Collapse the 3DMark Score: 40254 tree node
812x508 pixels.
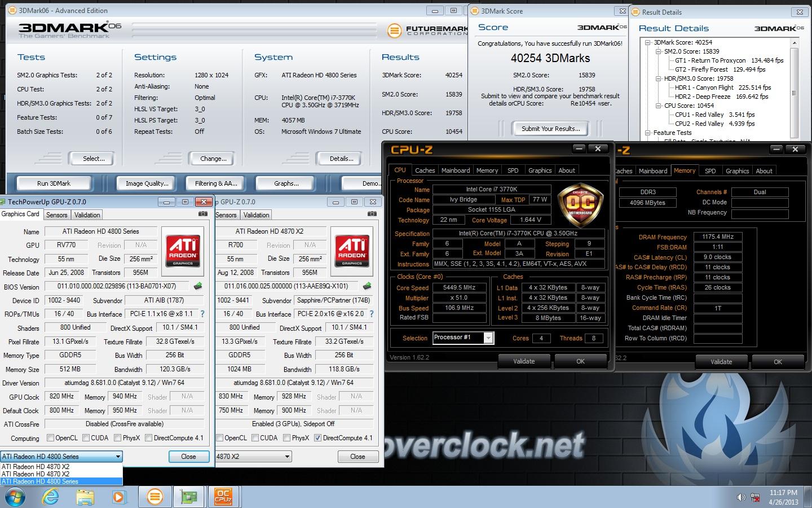(648, 42)
